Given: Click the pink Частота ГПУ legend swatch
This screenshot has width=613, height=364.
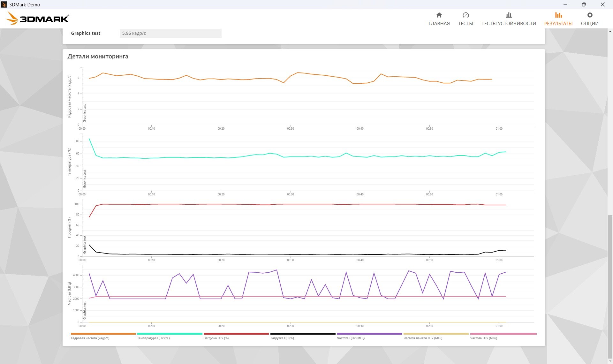Looking at the screenshot, I should pyautogui.click(x=503, y=334).
